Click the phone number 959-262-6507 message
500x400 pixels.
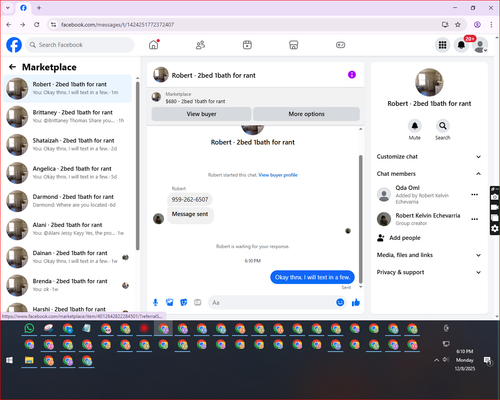coord(190,199)
